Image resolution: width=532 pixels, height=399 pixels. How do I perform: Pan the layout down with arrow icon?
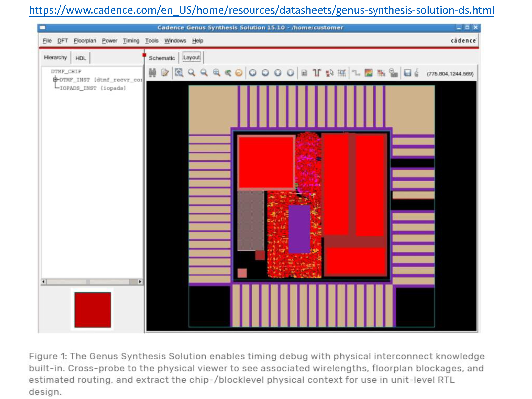(290, 73)
